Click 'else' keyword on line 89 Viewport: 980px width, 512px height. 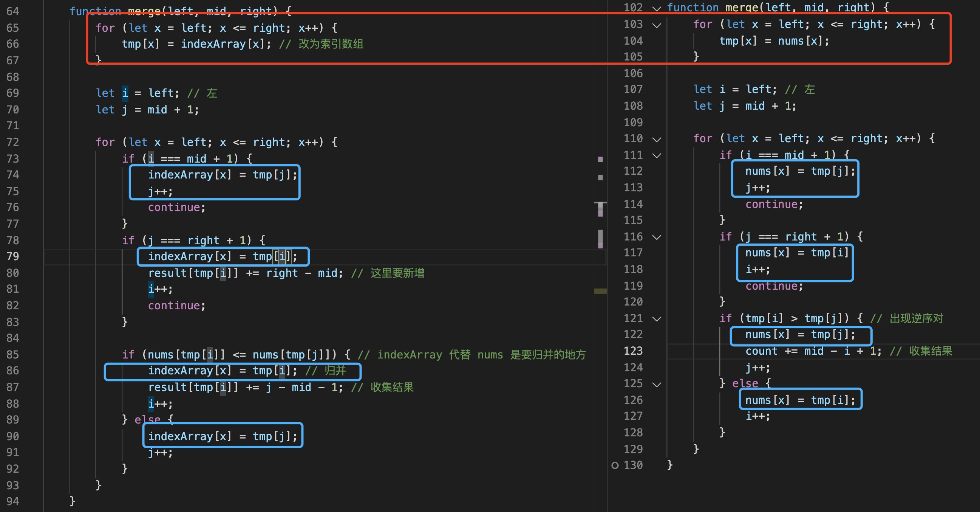[x=147, y=419]
